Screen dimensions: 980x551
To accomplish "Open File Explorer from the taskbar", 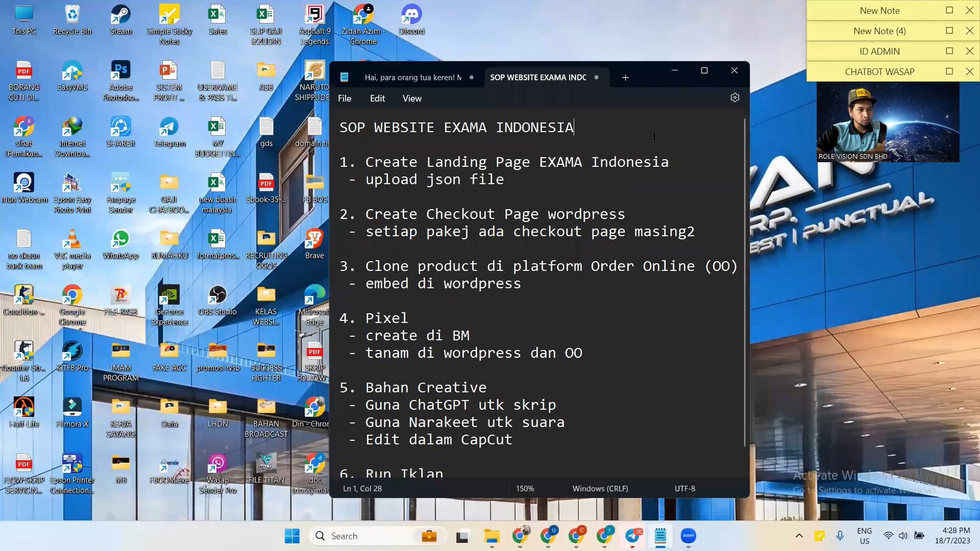I will point(491,536).
